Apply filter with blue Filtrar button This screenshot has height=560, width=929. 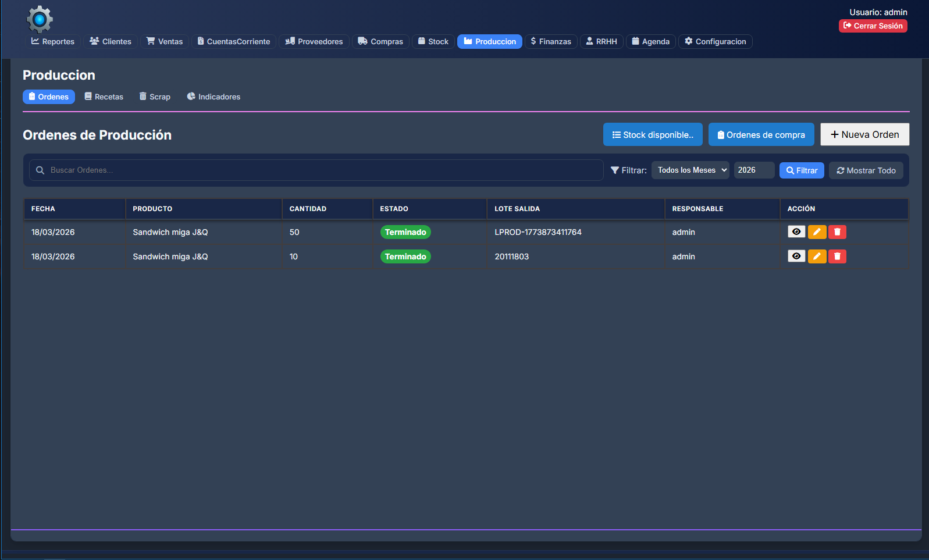802,170
